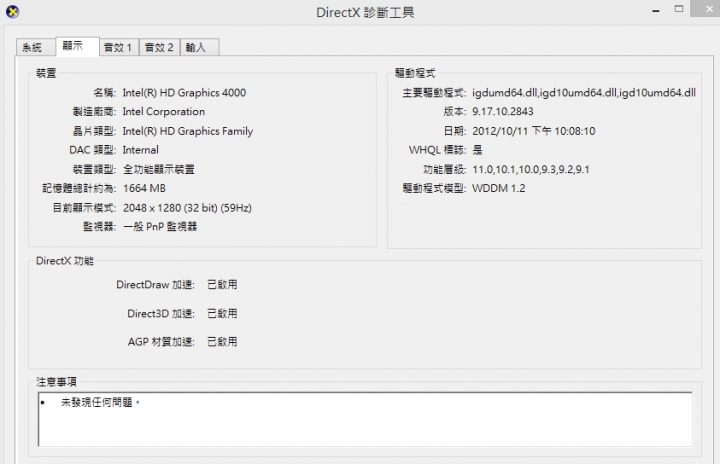Click device type value 全功能顯示裝置
The height and width of the screenshot is (464, 720).
pyautogui.click(x=159, y=170)
